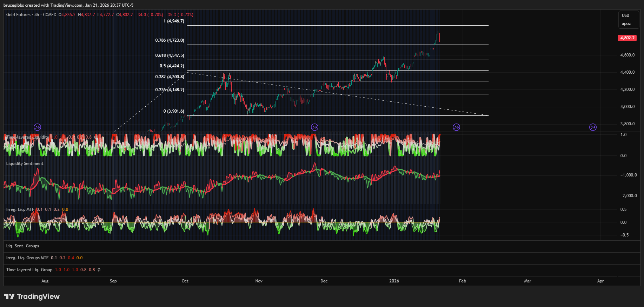Expand the collapsed Liq. Sent. Groups pane

(x=22, y=246)
